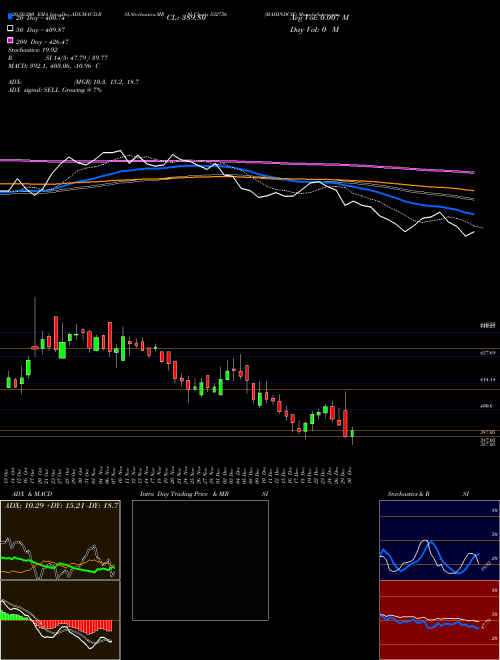This screenshot has width=500, height=660.
Task: Click the 400.6 price level label
Action: coord(487,406)
